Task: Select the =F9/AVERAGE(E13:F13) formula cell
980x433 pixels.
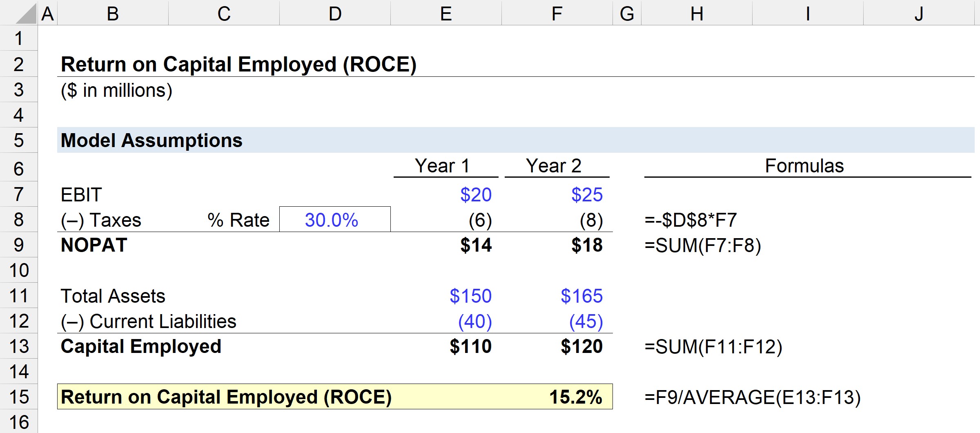Action: click(752, 397)
